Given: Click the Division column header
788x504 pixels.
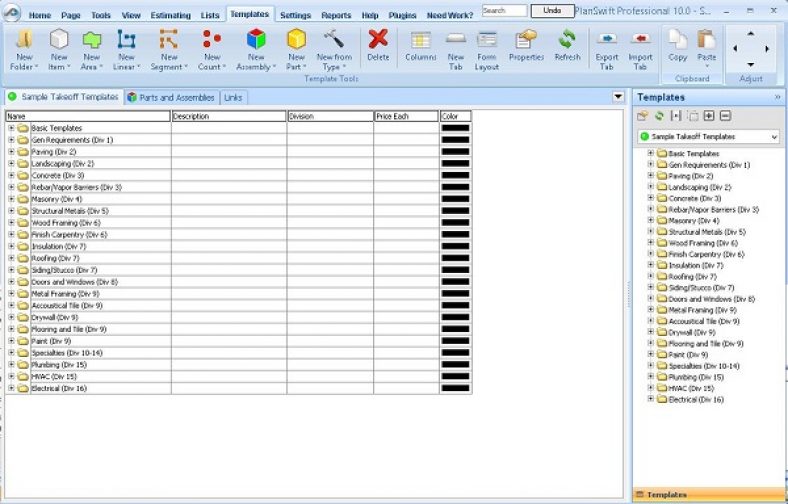Looking at the screenshot, I should [330, 116].
